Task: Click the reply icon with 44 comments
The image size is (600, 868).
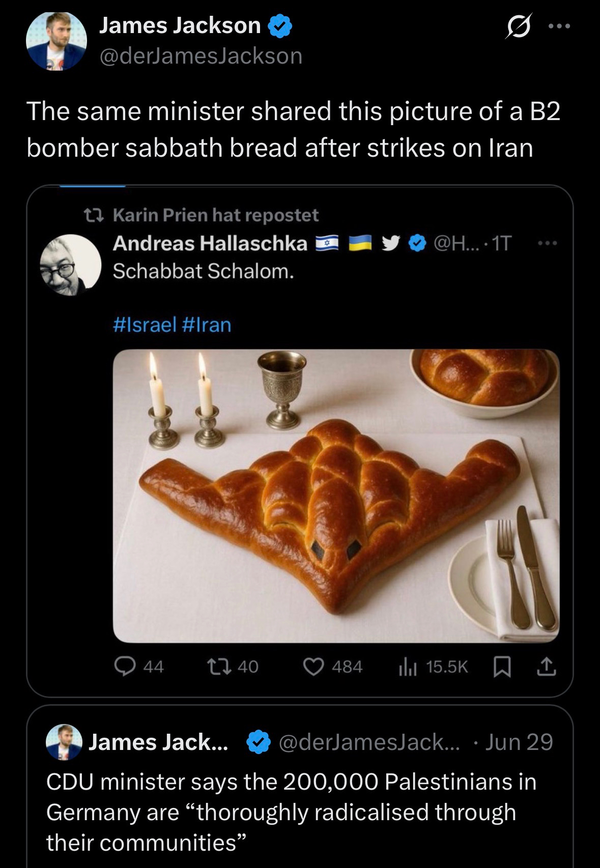Action: click(125, 667)
